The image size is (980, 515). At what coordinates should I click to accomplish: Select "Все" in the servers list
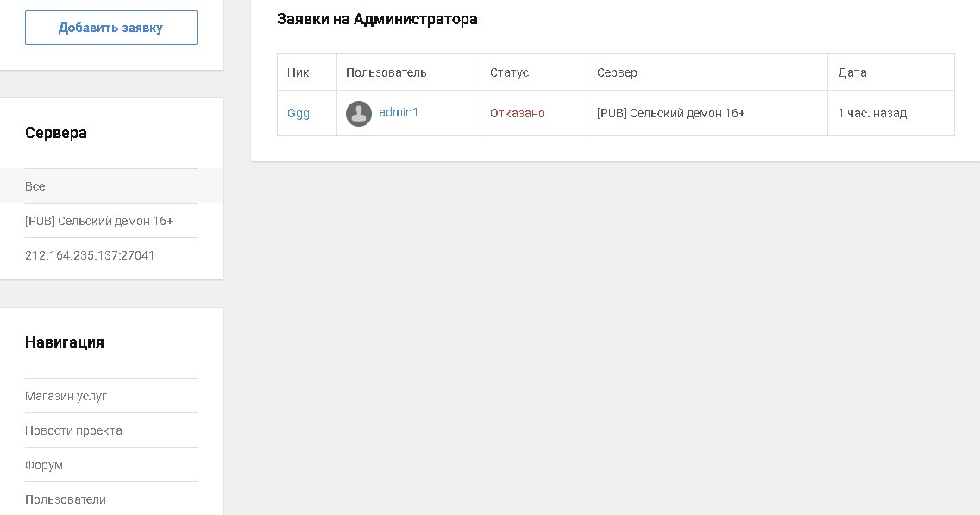(35, 186)
